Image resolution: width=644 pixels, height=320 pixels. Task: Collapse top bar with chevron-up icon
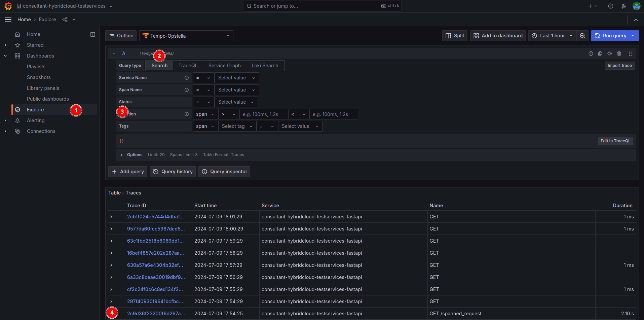636,20
